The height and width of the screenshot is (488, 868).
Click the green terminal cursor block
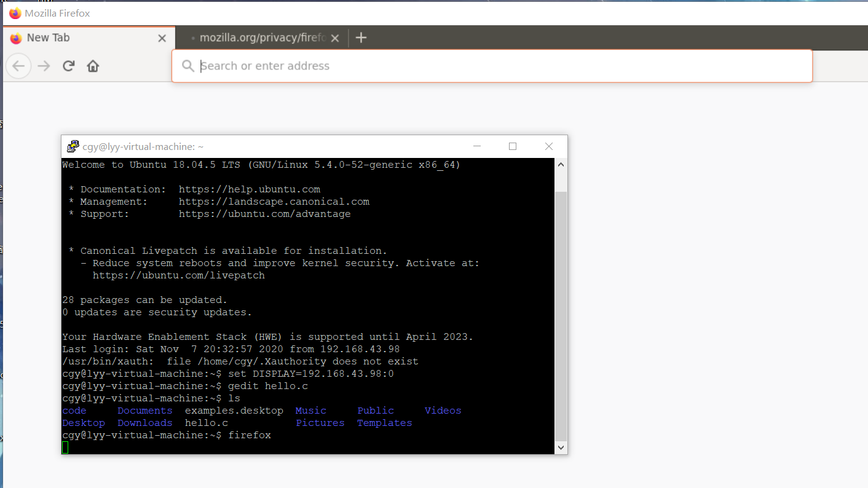pyautogui.click(x=65, y=447)
